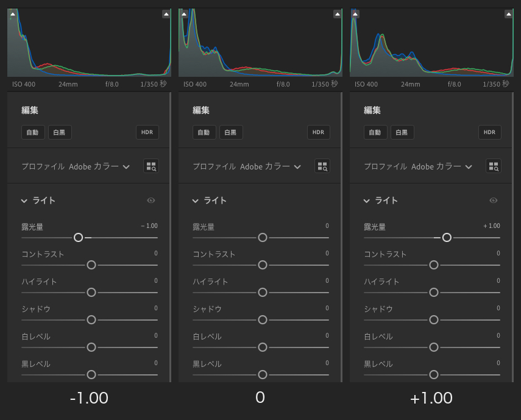
Task: Enable HDR mode in +1.00 panel
Action: click(490, 132)
